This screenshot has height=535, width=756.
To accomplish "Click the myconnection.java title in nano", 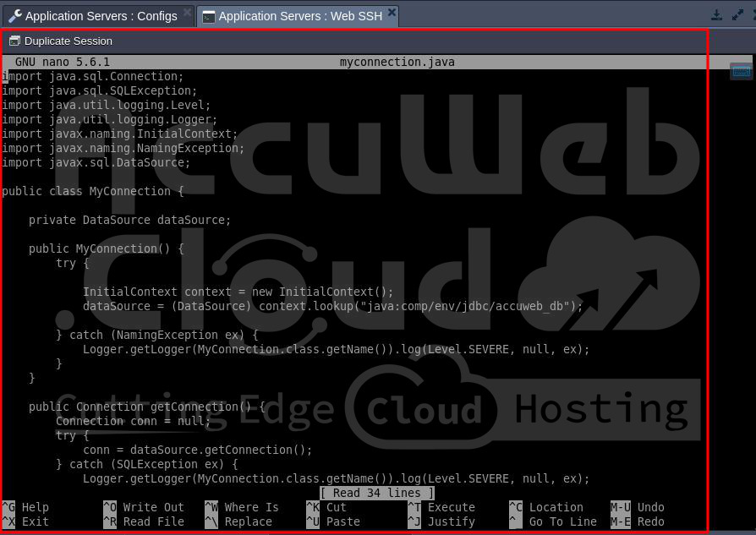I will pyautogui.click(x=397, y=62).
